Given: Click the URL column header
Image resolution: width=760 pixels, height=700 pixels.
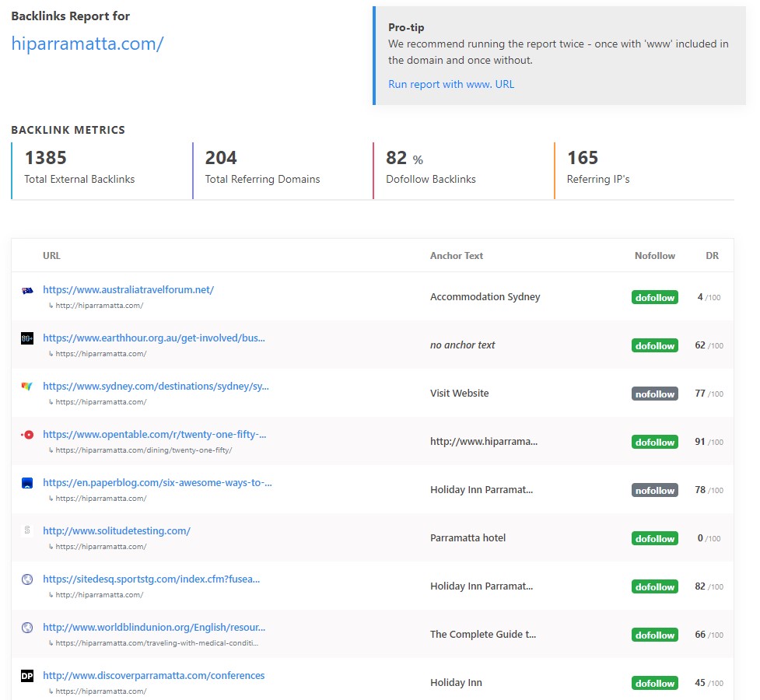Looking at the screenshot, I should 51,255.
